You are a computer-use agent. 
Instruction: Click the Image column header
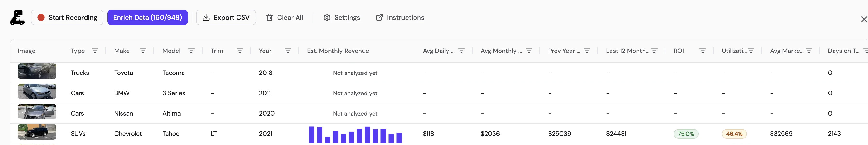(x=27, y=51)
